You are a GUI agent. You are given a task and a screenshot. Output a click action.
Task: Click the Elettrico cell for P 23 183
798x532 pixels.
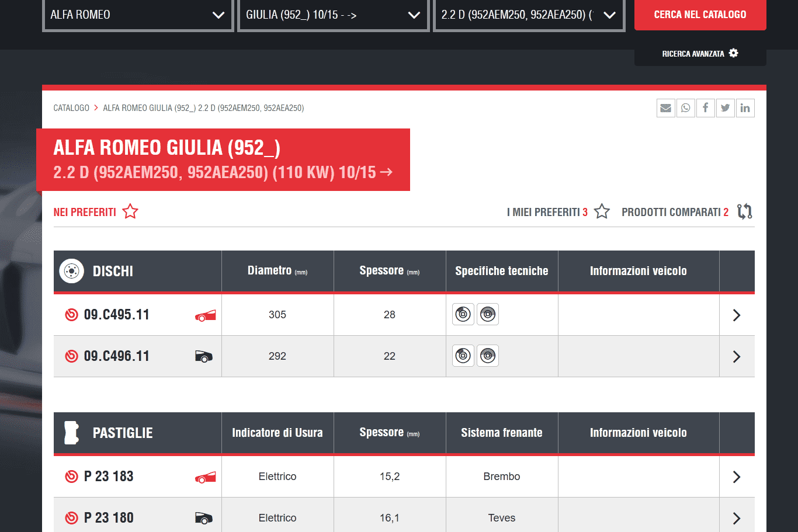(277, 477)
